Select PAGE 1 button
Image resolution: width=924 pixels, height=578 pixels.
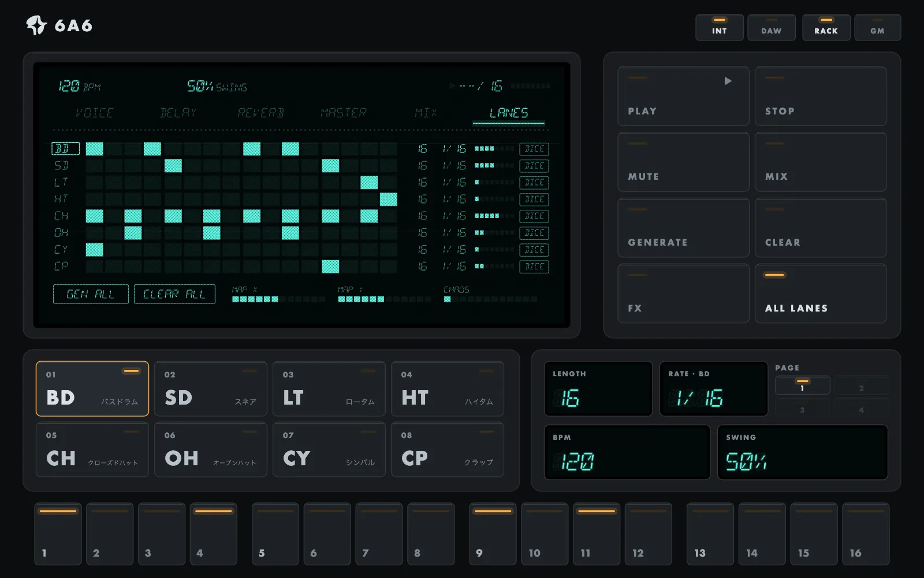tap(802, 386)
